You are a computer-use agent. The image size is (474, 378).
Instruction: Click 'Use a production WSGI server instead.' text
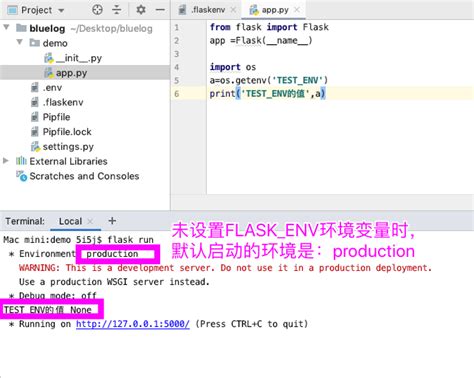click(x=114, y=282)
